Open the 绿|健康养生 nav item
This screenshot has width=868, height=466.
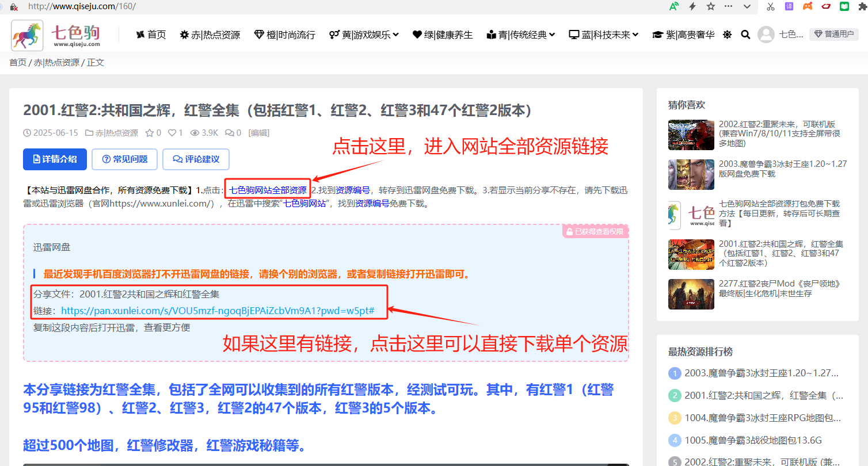coord(443,35)
